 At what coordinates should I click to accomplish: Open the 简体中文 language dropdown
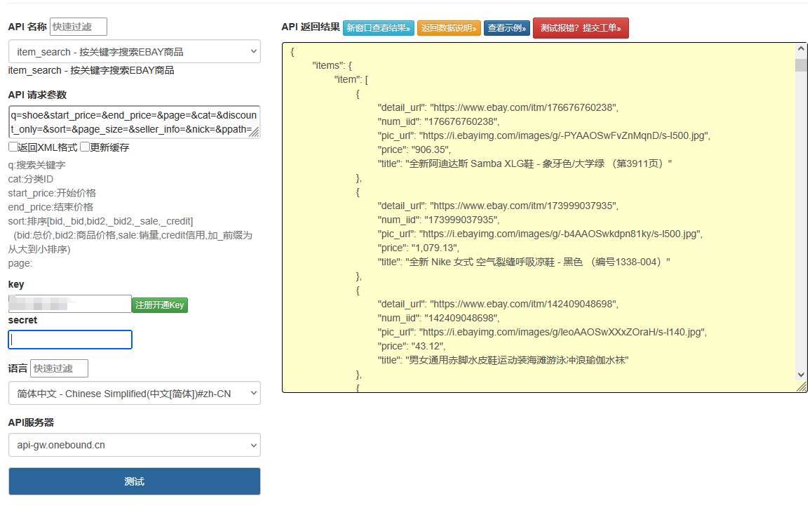coord(134,394)
